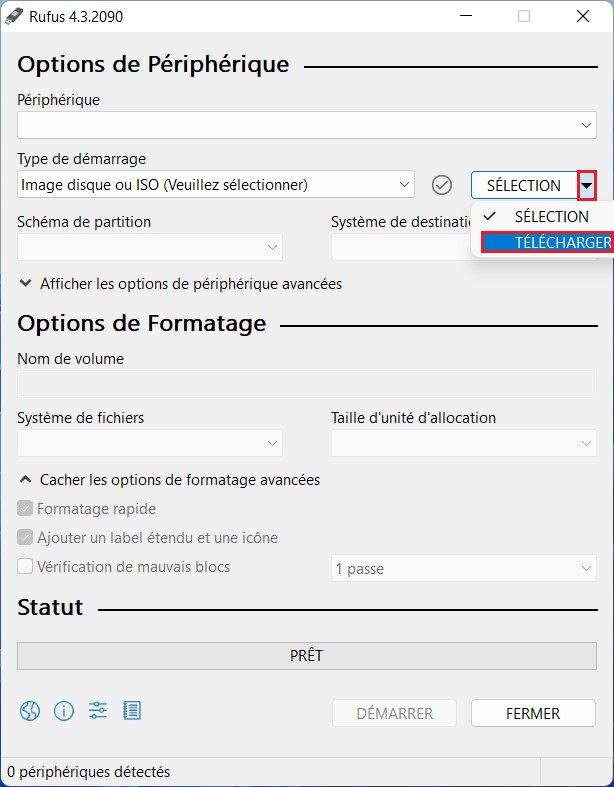Toggle Ajouter un label étendu checkbox
Viewport: 614px width, 787px height.
tap(25, 538)
